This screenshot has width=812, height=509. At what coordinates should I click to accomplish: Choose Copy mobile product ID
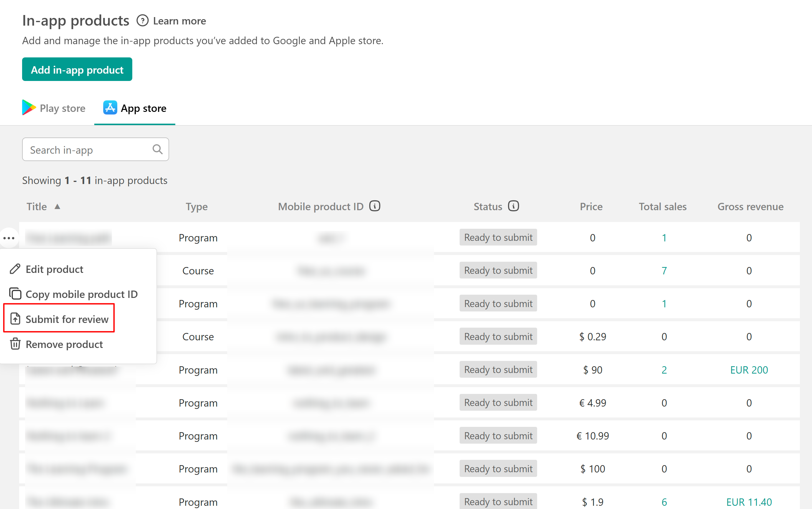(x=82, y=294)
